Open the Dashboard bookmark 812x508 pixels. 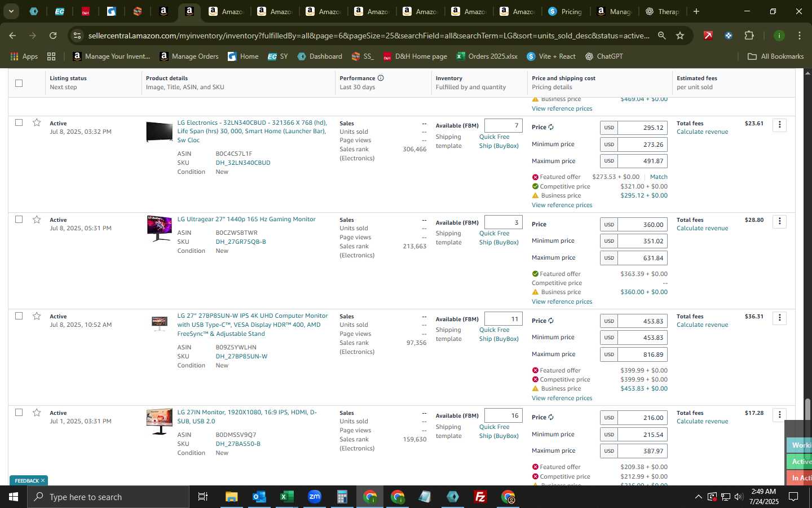(320, 56)
